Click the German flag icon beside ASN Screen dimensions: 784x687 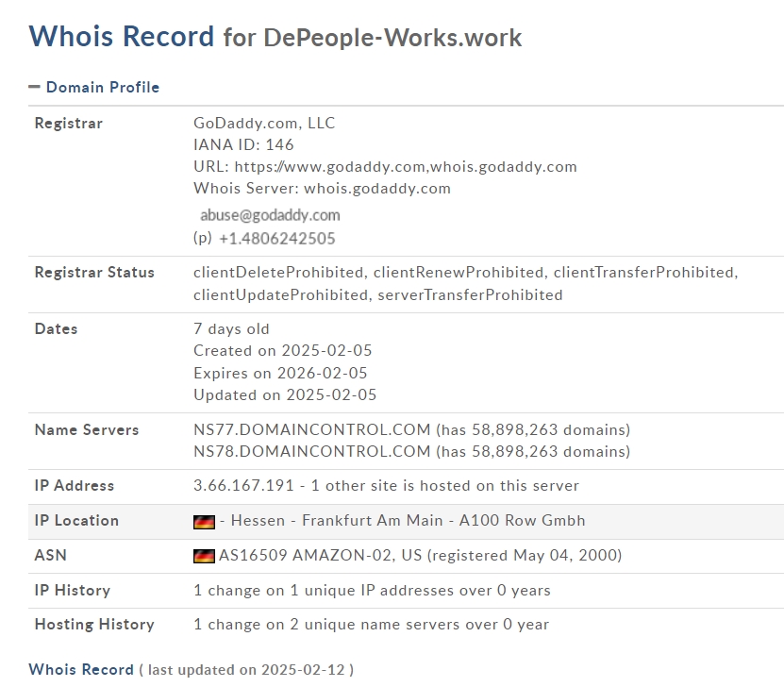click(204, 556)
